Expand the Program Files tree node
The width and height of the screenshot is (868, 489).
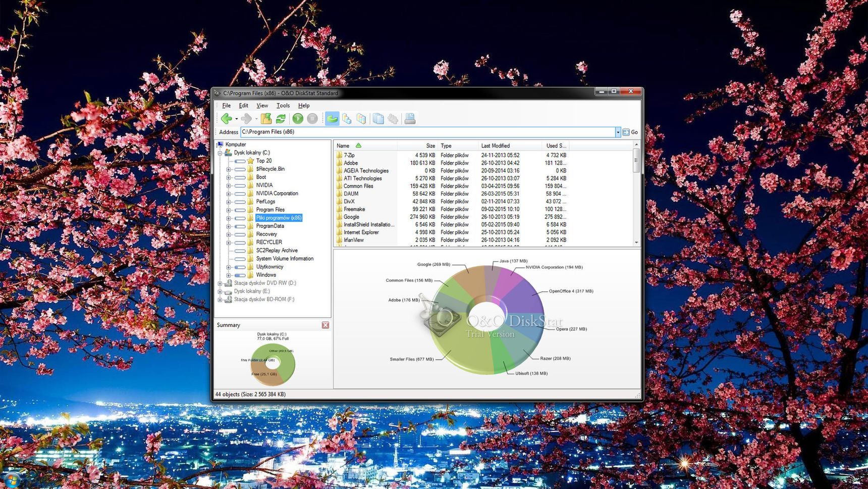click(228, 210)
